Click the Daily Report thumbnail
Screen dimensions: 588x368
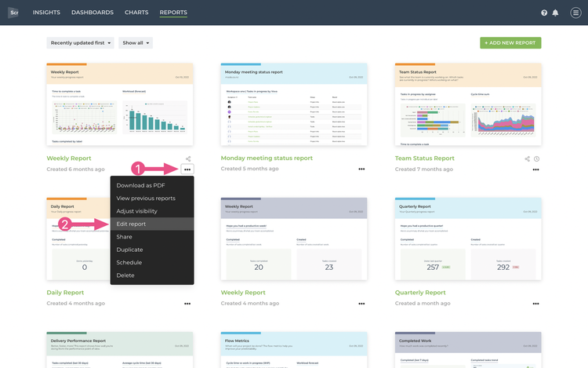pos(78,239)
